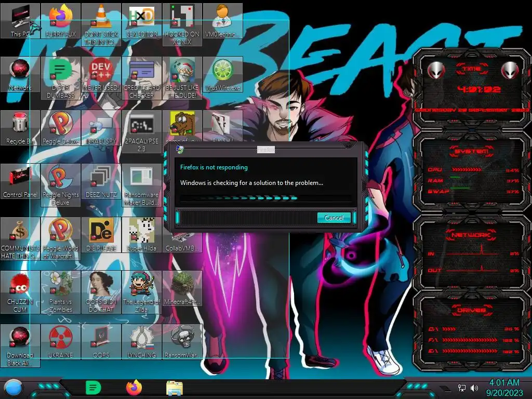
Task: Click the F:\ drive usage bar
Action: (x=473, y=340)
